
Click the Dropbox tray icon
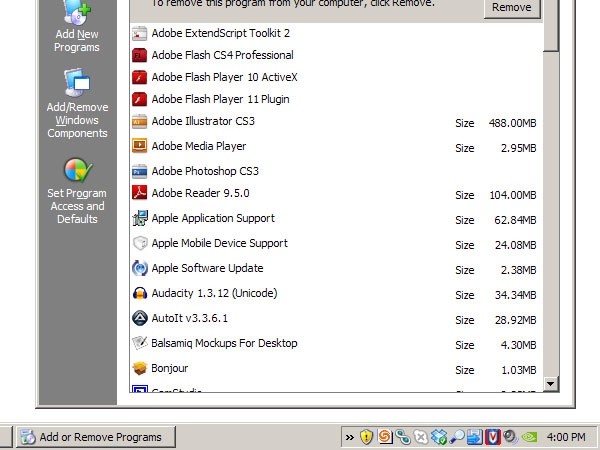[439, 437]
